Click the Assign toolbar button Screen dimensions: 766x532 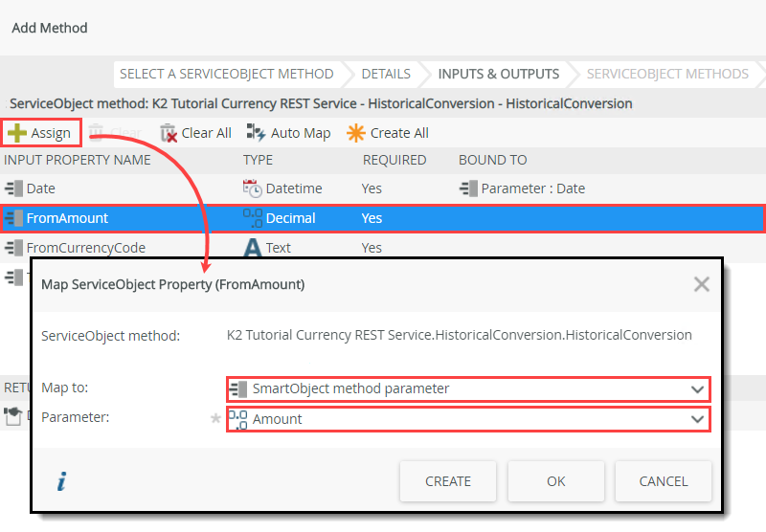click(x=41, y=133)
